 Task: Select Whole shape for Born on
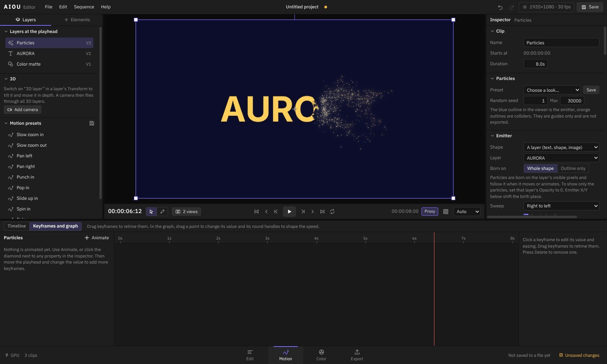click(x=540, y=168)
